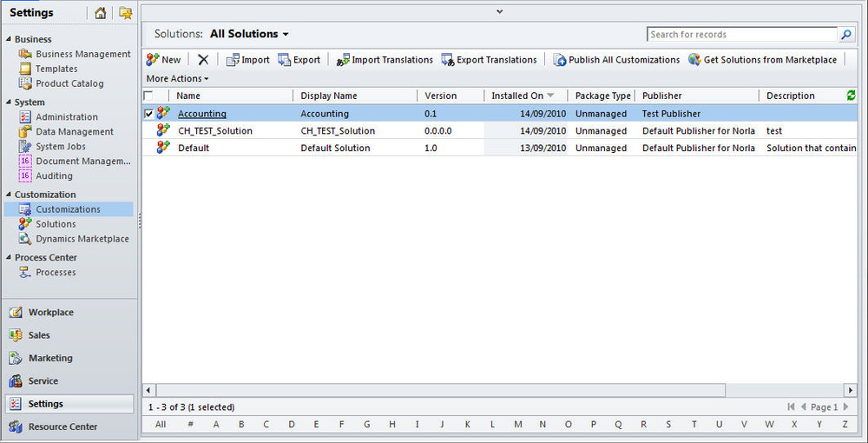Switch to the Sales area
The image size is (868, 443).
click(x=39, y=335)
